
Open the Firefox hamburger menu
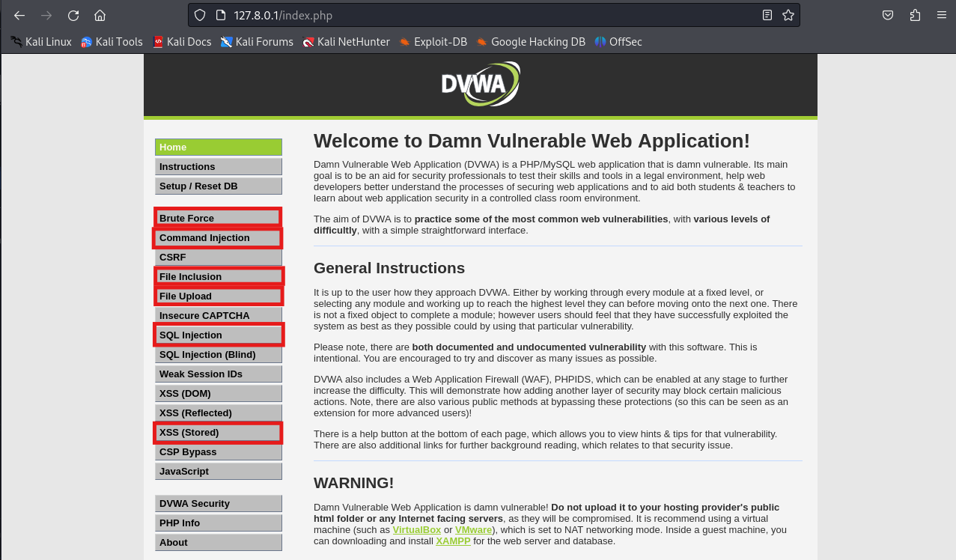pyautogui.click(x=942, y=15)
